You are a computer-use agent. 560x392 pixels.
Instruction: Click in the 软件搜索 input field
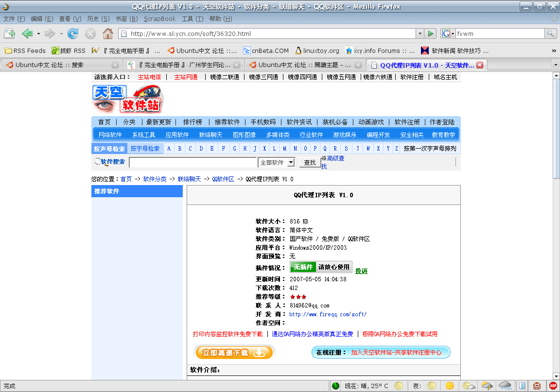pos(193,162)
